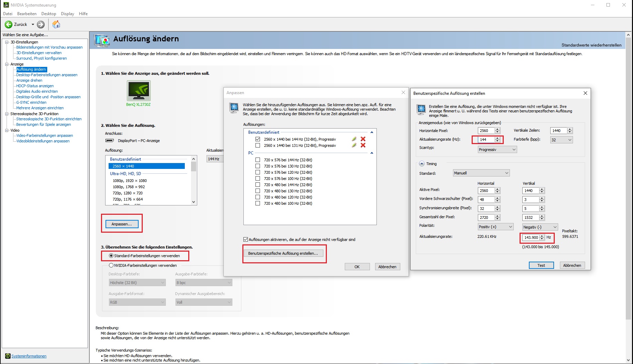Open the horizontal Polarität Positiv (+) dropdown
Screen dimensions: 633x364
click(x=495, y=227)
